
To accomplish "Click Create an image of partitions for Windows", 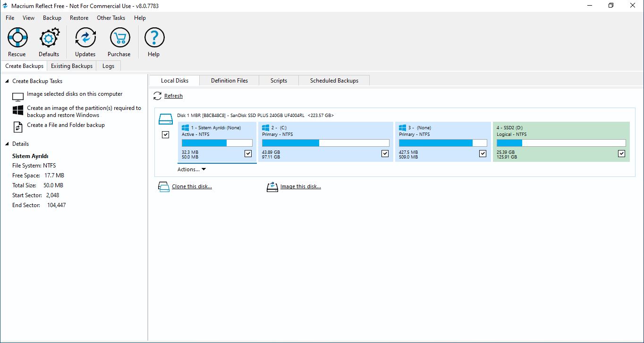I will (84, 111).
